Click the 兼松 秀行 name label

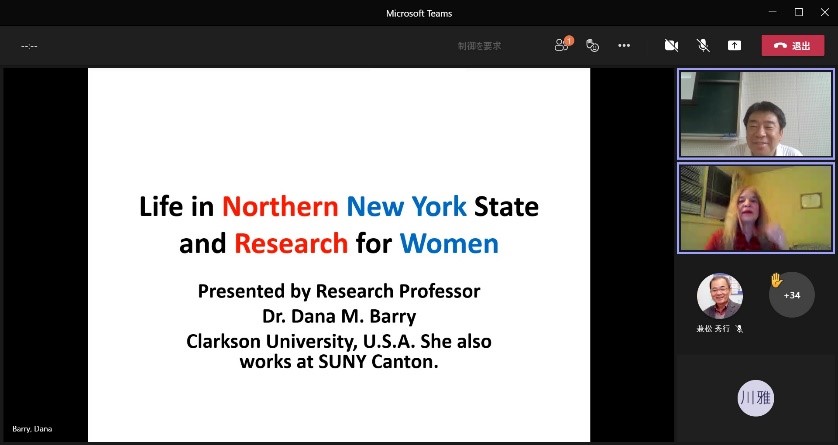point(713,329)
